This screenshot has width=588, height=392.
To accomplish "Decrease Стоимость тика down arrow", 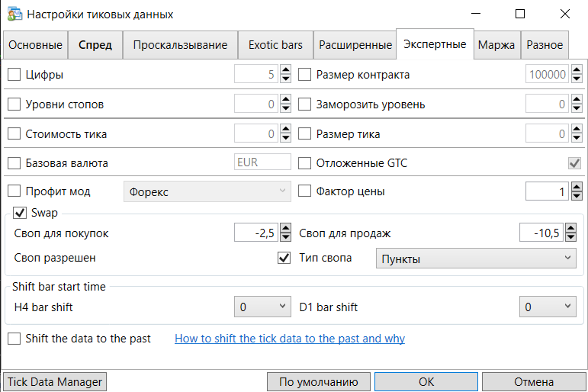I will tap(286, 138).
